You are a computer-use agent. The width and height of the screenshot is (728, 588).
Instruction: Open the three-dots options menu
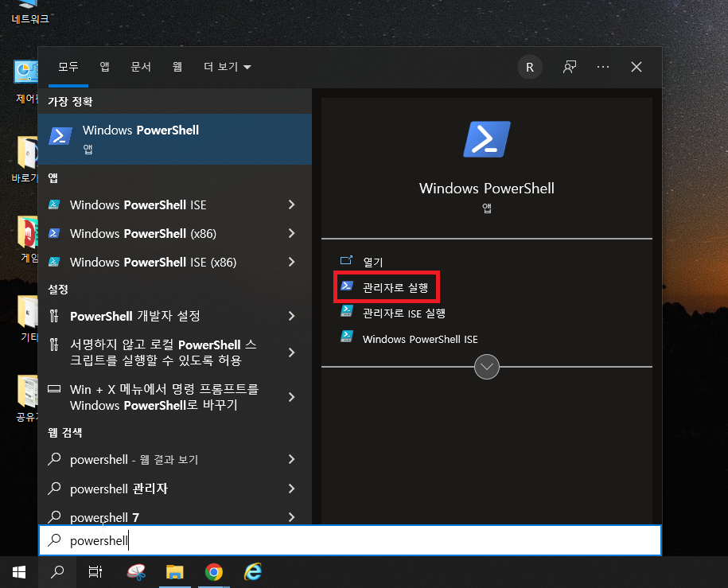pyautogui.click(x=602, y=68)
